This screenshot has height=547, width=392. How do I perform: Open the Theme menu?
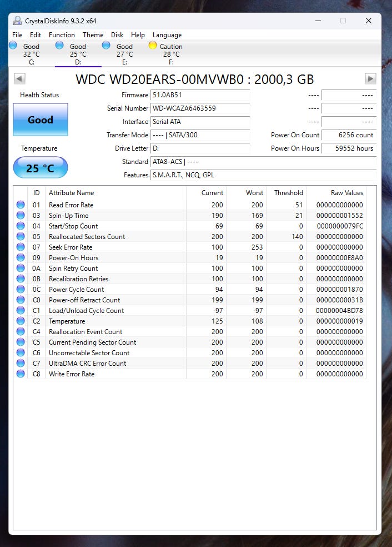coord(93,35)
